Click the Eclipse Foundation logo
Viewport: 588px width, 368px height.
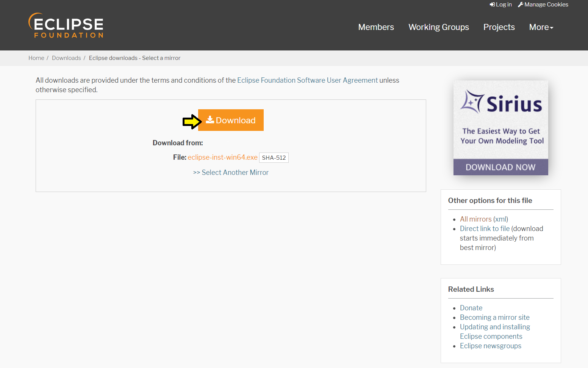tap(66, 25)
